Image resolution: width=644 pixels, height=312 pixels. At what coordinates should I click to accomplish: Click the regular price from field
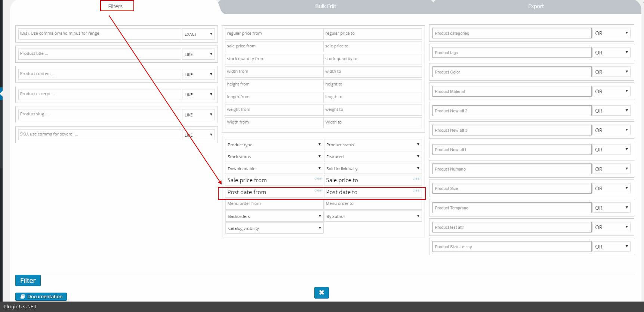(x=274, y=34)
